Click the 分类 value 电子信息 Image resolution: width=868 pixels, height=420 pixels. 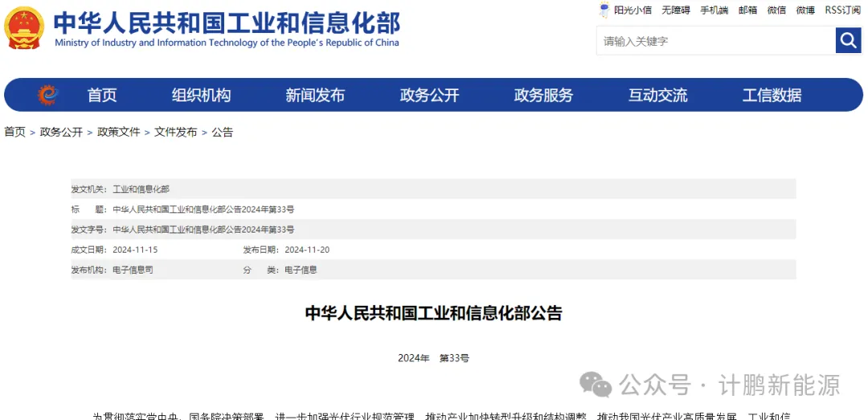click(301, 270)
